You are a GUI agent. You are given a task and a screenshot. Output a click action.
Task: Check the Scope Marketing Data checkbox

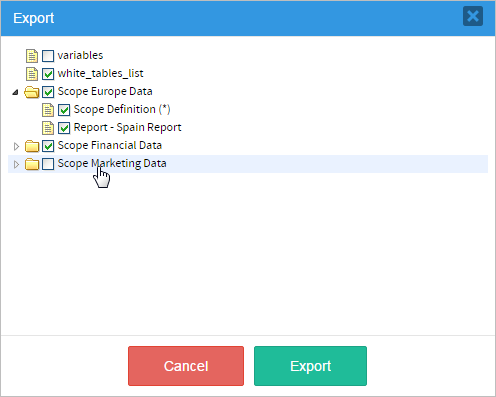coord(48,164)
